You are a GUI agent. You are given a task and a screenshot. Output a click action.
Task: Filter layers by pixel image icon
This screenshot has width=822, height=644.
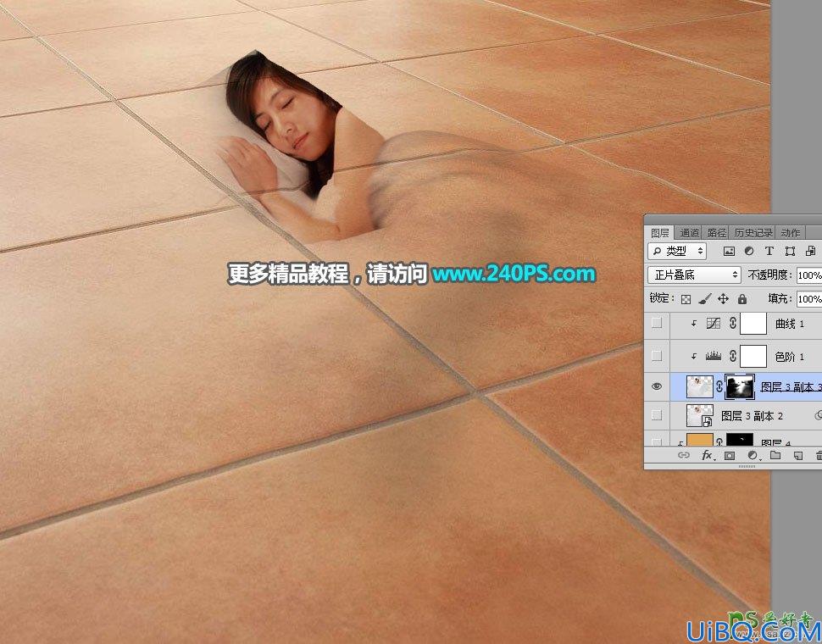pyautogui.click(x=729, y=252)
